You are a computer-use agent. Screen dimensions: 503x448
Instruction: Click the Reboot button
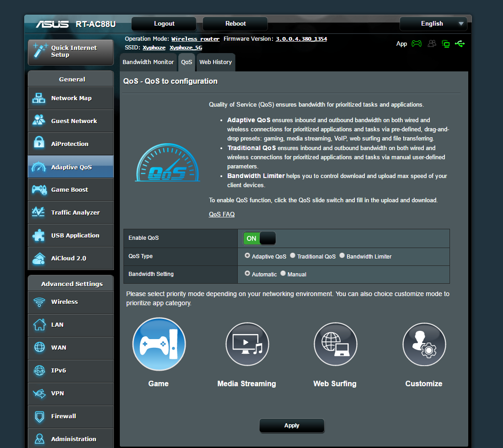235,24
